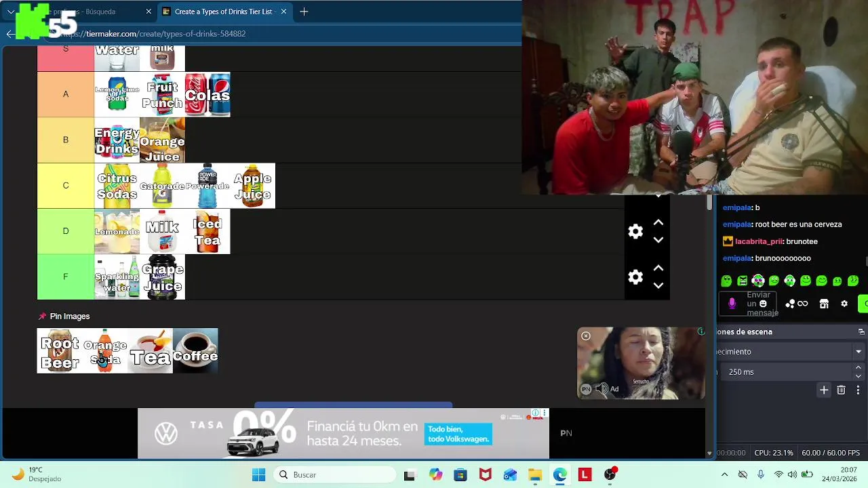Open OBS transition more-options dots
Image resolution: width=868 pixels, height=488 pixels.
[858, 390]
